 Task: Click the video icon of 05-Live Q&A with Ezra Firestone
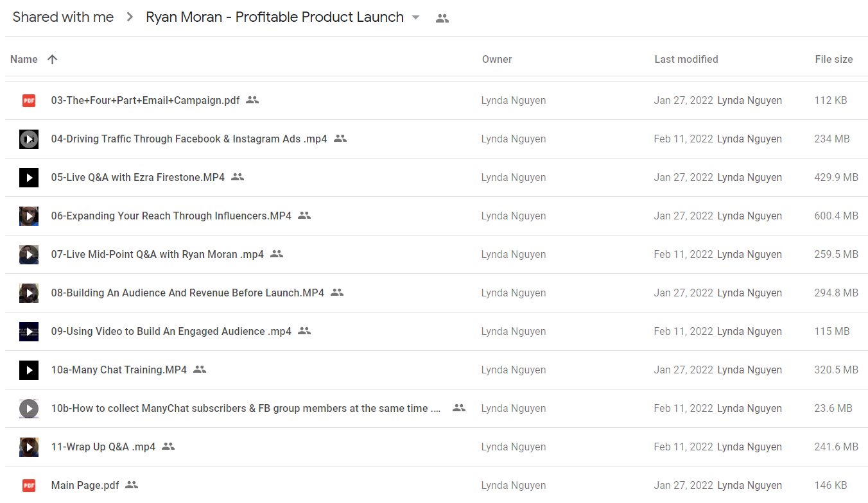point(29,177)
